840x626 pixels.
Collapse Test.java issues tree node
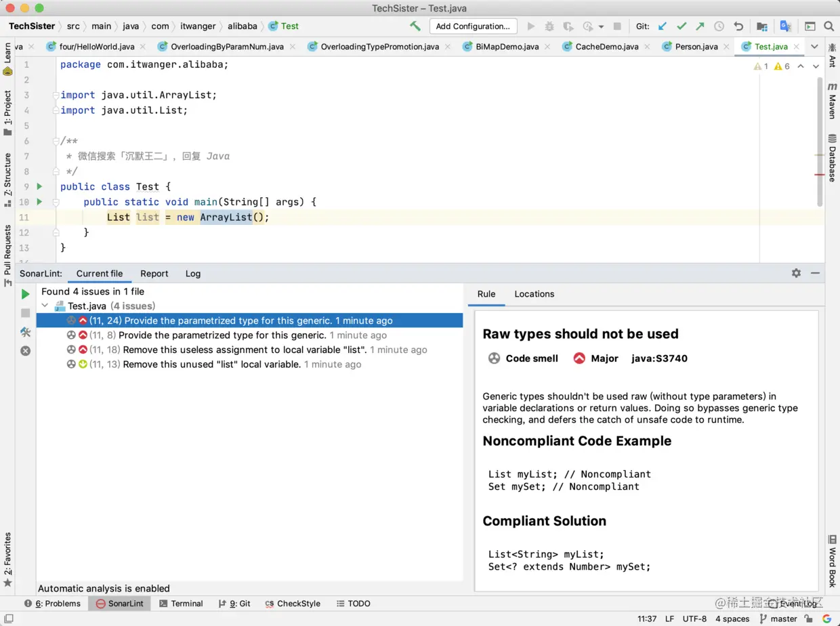[x=45, y=306]
